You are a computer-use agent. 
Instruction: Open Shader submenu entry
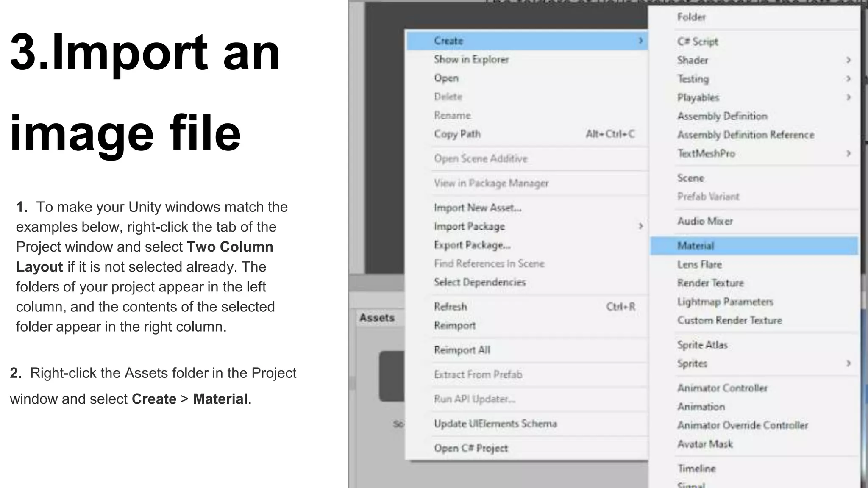[x=754, y=60]
